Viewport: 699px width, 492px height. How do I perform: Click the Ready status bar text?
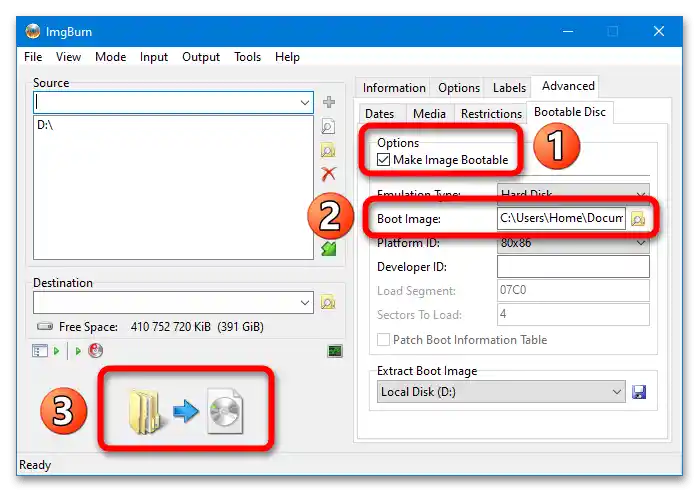click(x=35, y=465)
